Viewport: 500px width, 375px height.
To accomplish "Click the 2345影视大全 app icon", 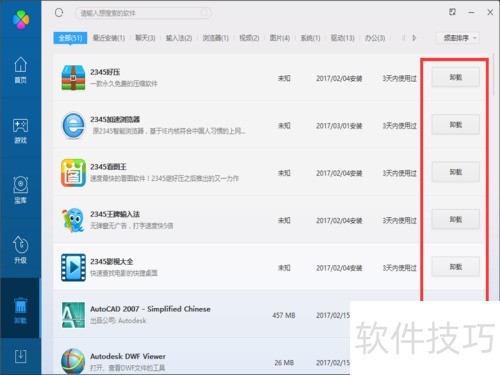I will pos(73,267).
